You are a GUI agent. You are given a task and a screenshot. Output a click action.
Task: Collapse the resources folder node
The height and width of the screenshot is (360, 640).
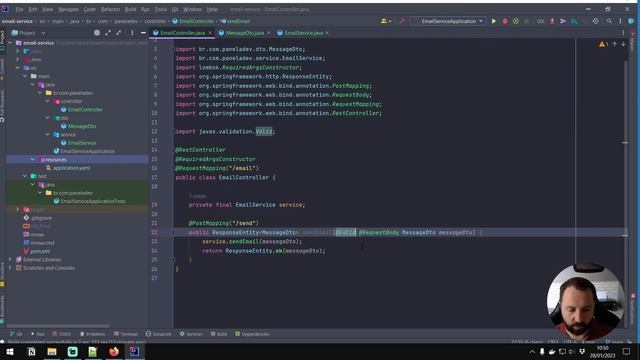click(33, 159)
